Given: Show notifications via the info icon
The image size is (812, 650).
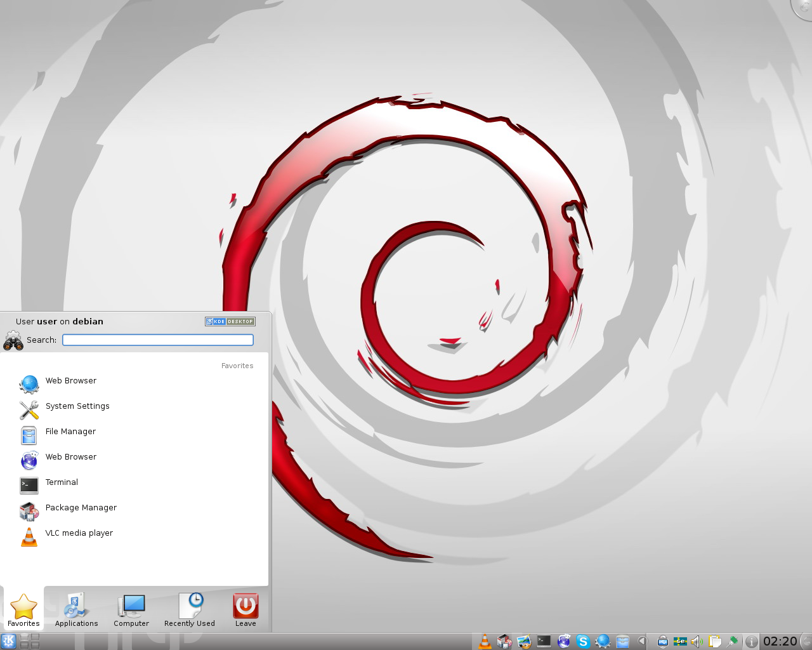Looking at the screenshot, I should 751,642.
